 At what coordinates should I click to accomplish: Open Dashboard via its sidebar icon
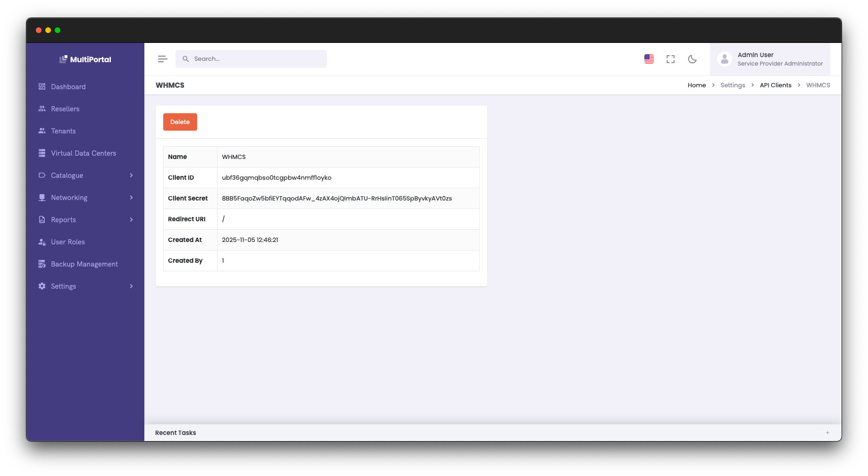pyautogui.click(x=42, y=86)
